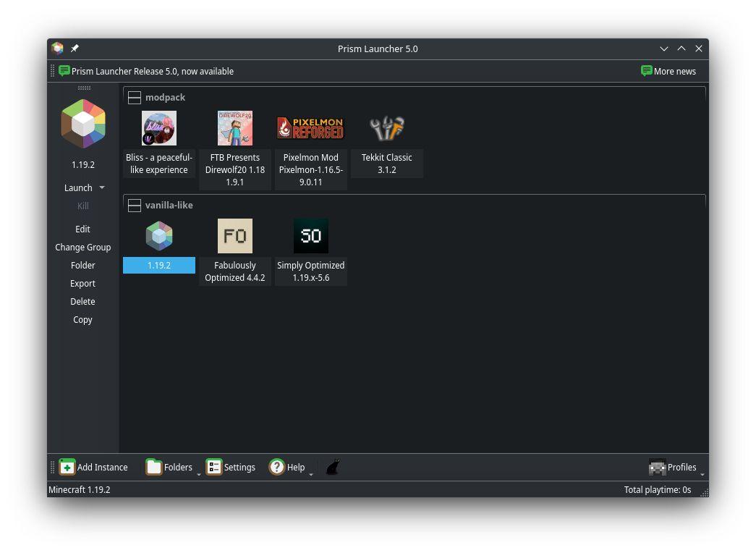Click the Help question mark icon

click(x=277, y=467)
